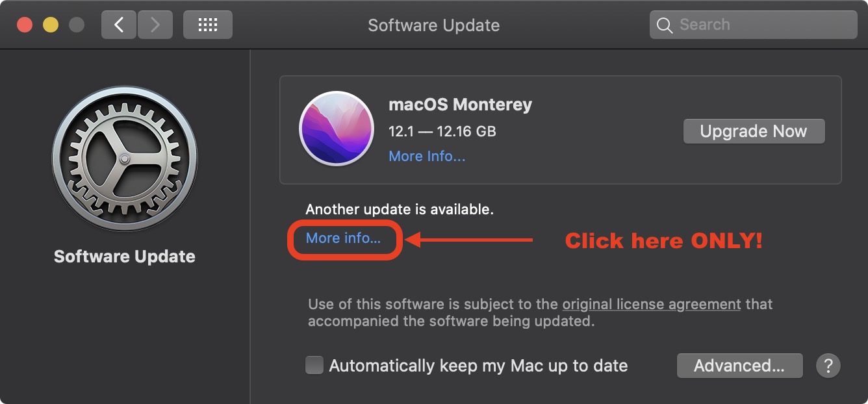Enable Automatically keep my Mac up to date
The width and height of the screenshot is (868, 404).
coord(314,365)
